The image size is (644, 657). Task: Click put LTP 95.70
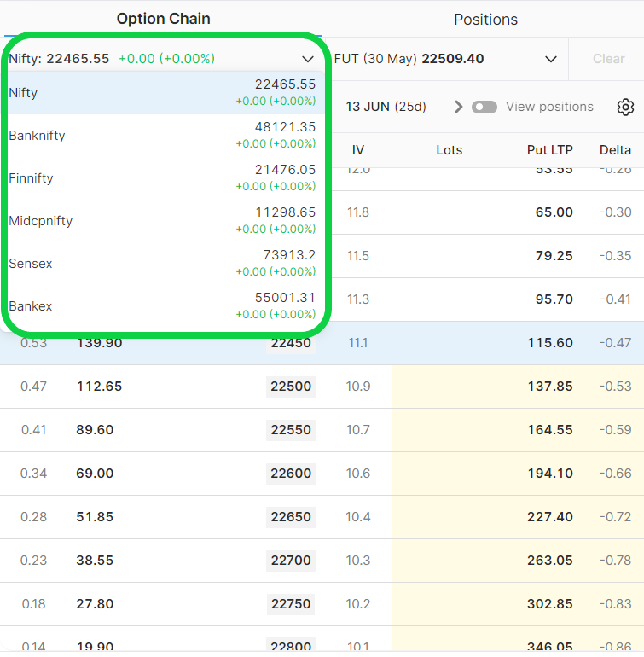tap(554, 299)
